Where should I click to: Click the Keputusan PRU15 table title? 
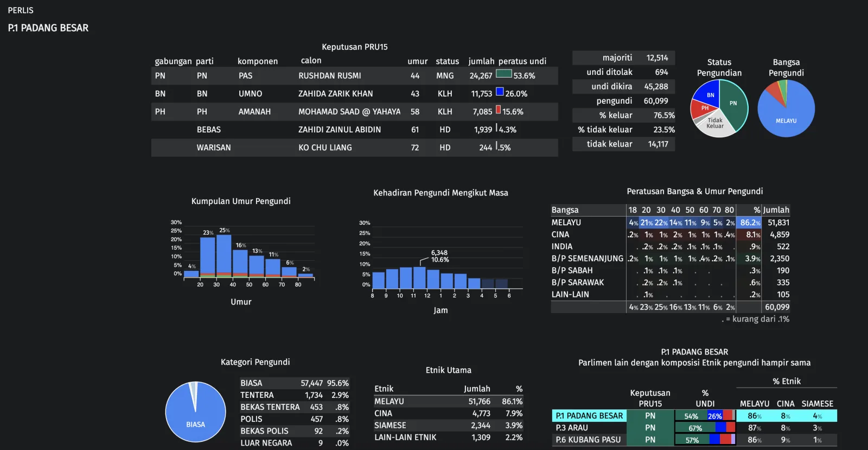(354, 47)
